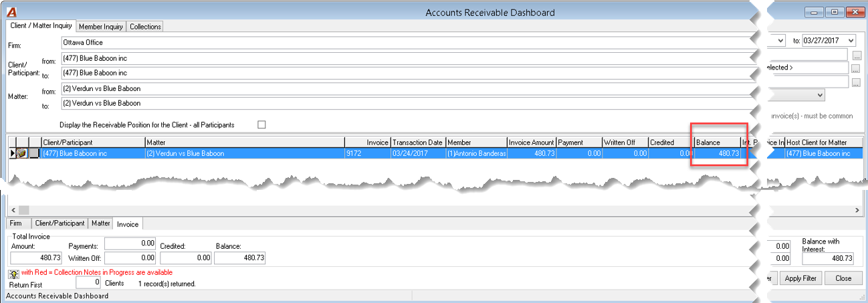Click the Return First count field
868x303 pixels.
(90, 283)
